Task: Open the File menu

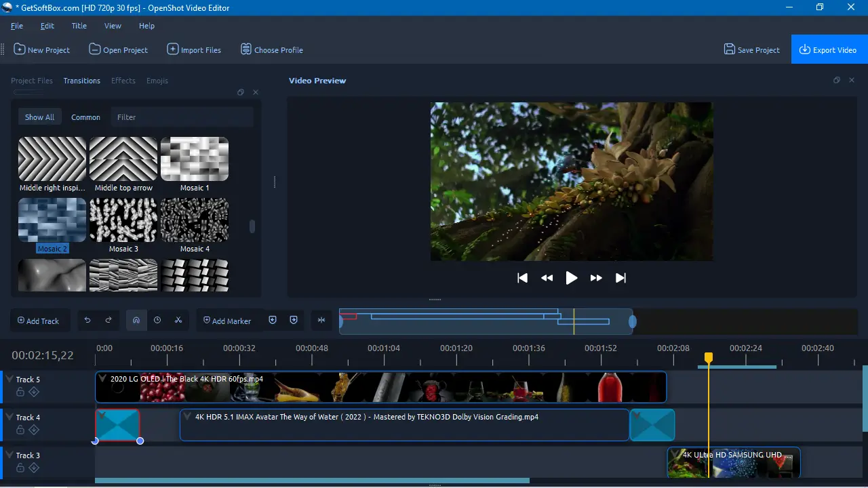Action: pos(17,26)
